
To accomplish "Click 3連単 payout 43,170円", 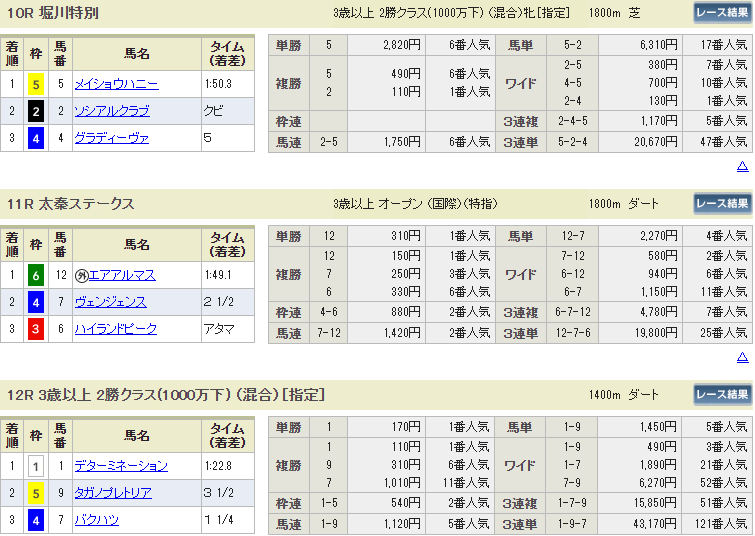I will tap(655, 524).
